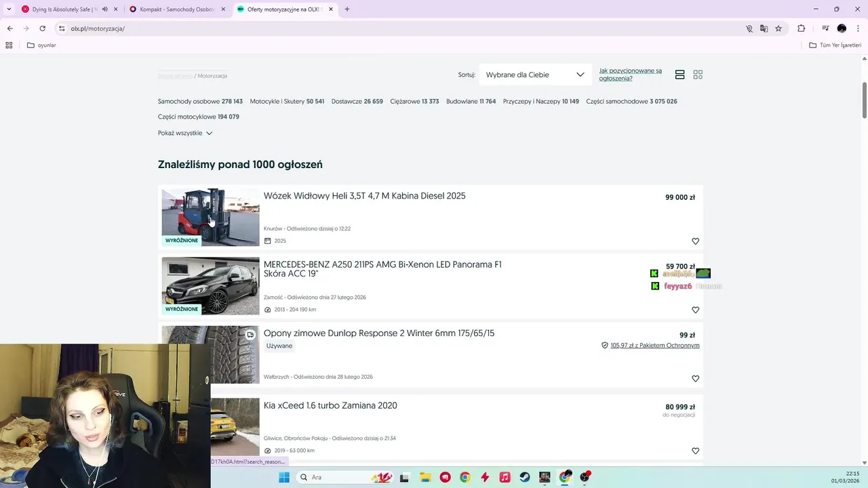Open the 'oyunlar' bookmarks folder

click(41, 45)
